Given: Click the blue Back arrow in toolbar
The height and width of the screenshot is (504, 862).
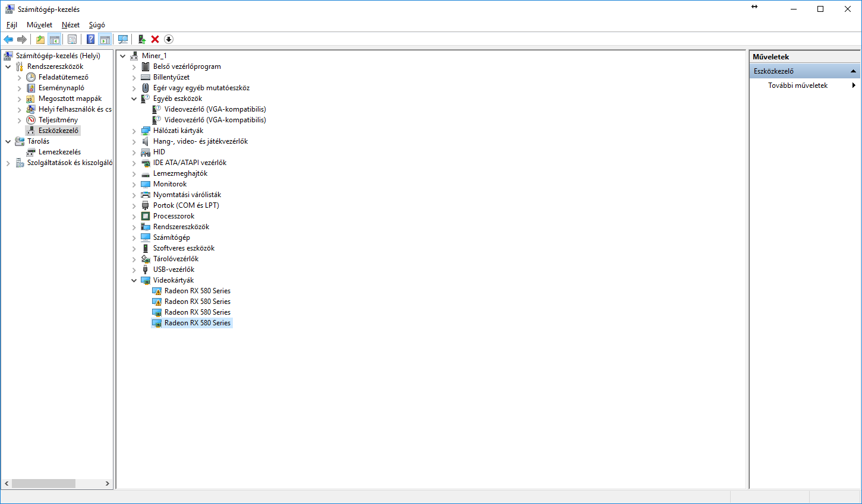Looking at the screenshot, I should click(x=8, y=39).
